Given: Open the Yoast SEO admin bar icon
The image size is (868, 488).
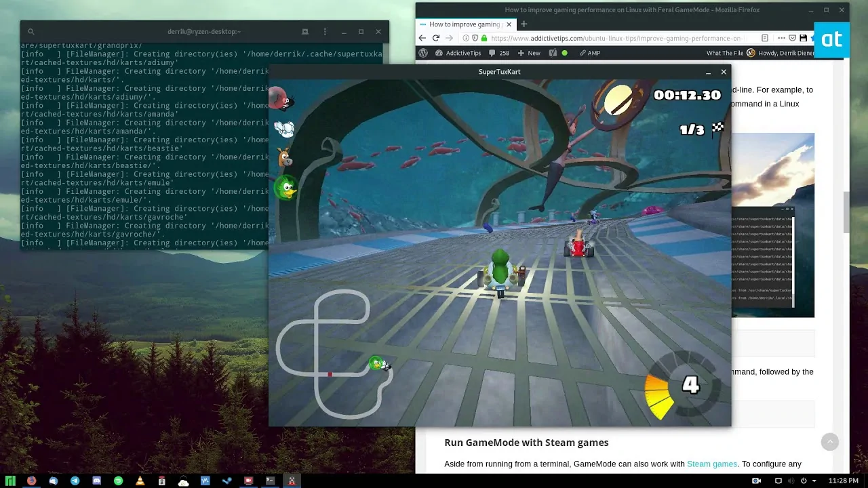Looking at the screenshot, I should (553, 53).
